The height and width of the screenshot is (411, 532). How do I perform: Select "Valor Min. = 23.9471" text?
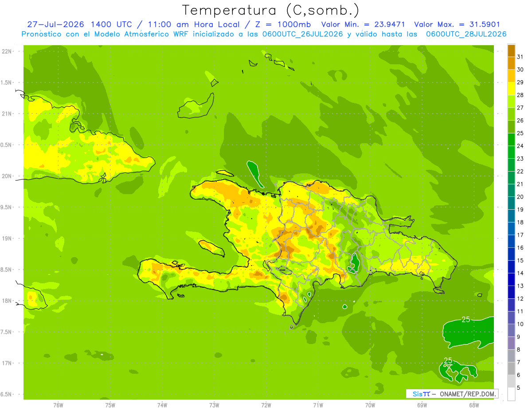pos(363,25)
